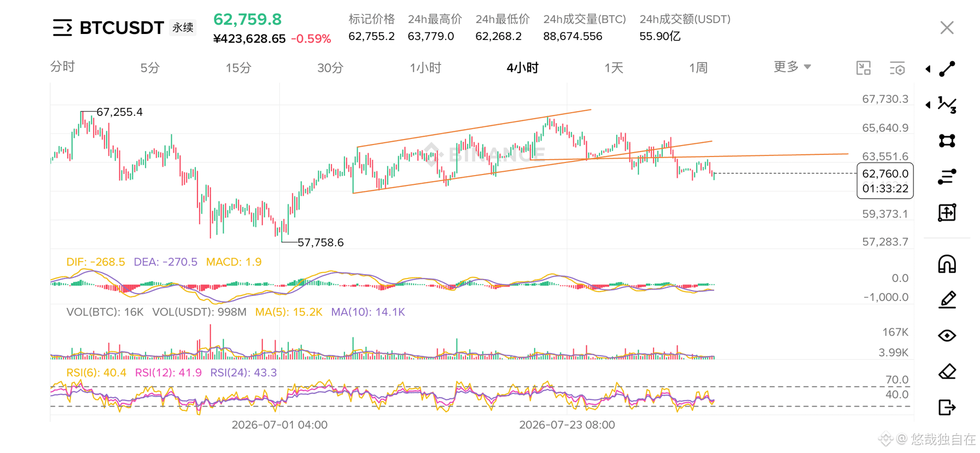The image size is (980, 453).
Task: Tap the DEA: -270.5 label
Action: coord(166,262)
